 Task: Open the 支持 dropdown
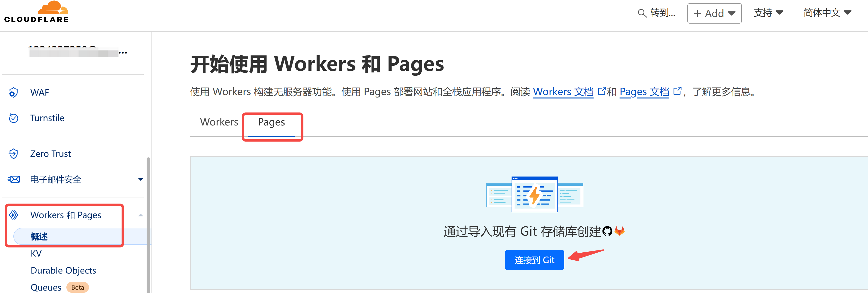point(768,13)
